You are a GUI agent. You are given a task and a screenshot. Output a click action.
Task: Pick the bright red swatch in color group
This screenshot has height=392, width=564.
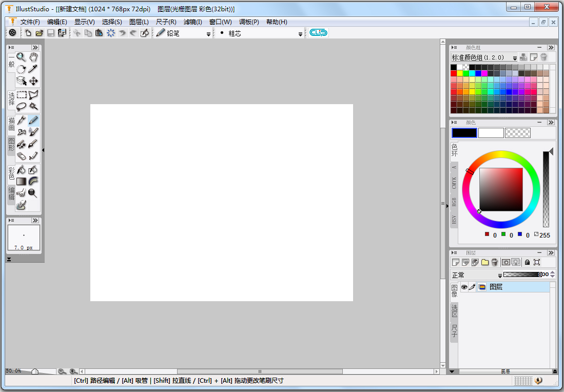454,73
